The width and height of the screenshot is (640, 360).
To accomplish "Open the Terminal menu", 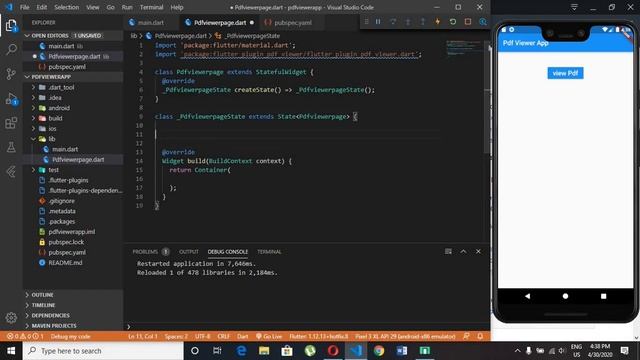I will [151, 7].
